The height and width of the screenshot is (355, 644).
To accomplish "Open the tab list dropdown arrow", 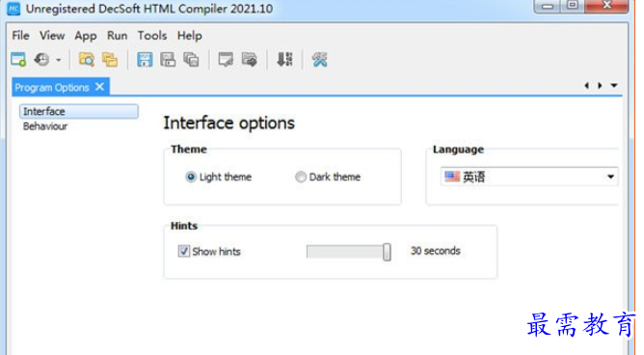I will point(614,86).
